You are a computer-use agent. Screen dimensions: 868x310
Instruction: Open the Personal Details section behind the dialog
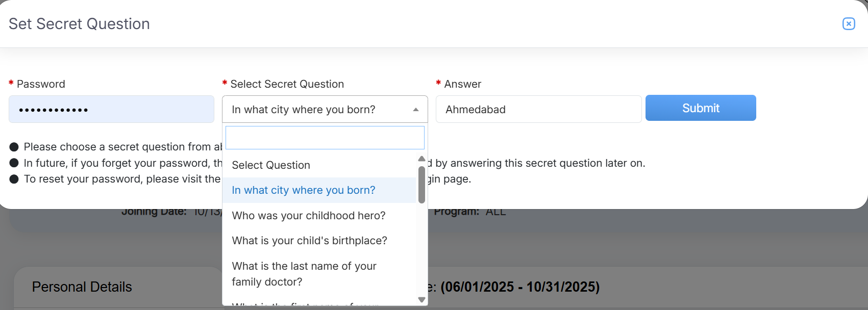point(82,287)
